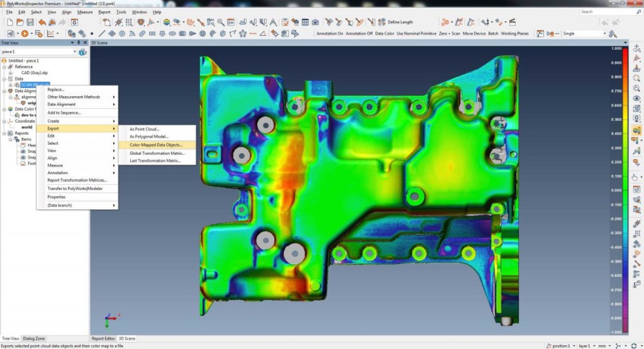This screenshot has width=644, height=349.
Task: Click the New project icon
Action: pos(10,22)
